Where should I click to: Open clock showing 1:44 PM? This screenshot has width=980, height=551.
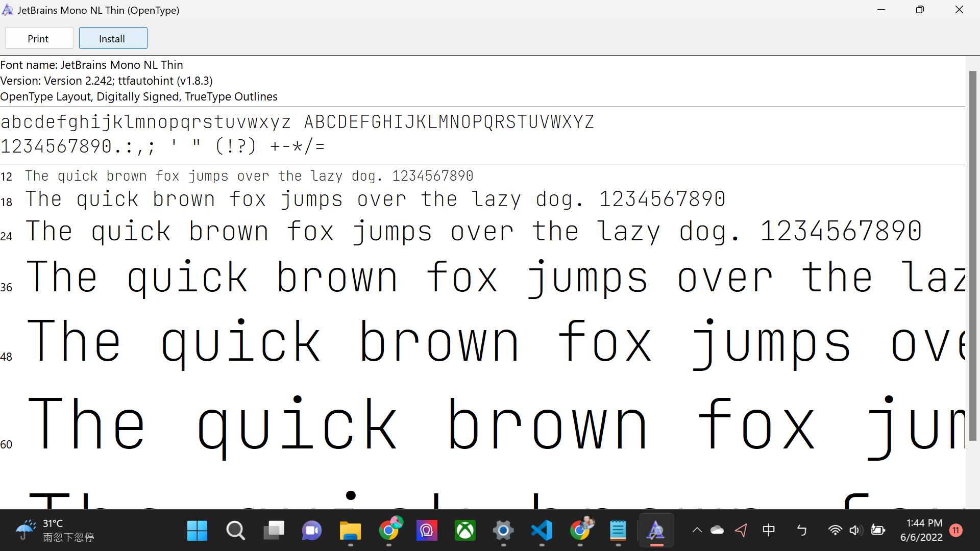coord(921,530)
